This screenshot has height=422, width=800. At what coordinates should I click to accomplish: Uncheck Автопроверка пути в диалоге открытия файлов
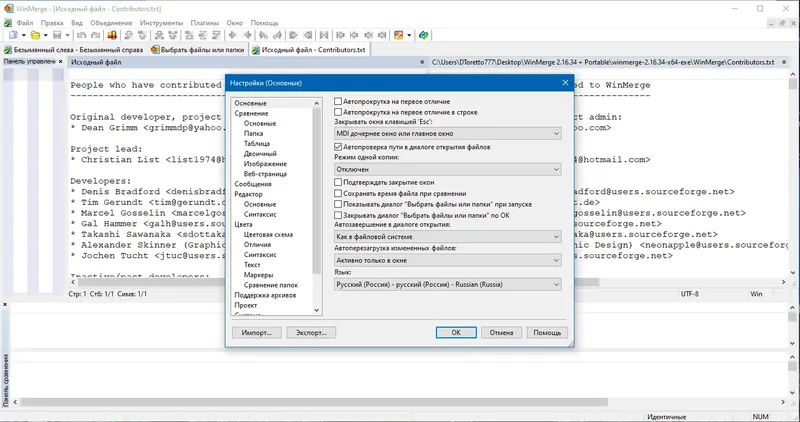[x=338, y=147]
